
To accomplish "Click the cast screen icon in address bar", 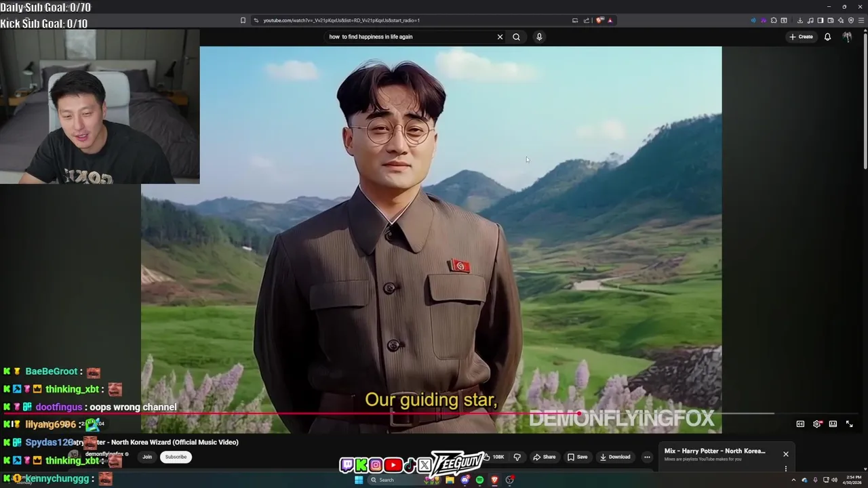I will coord(575,20).
